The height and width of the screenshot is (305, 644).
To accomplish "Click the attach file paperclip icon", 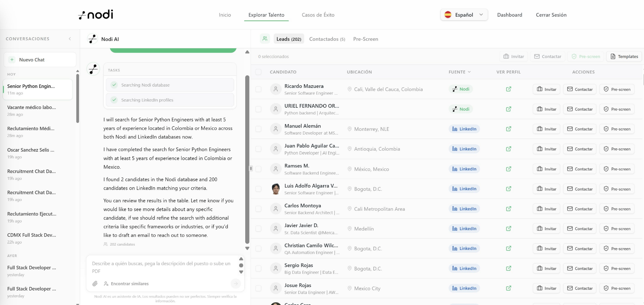I will (95, 284).
